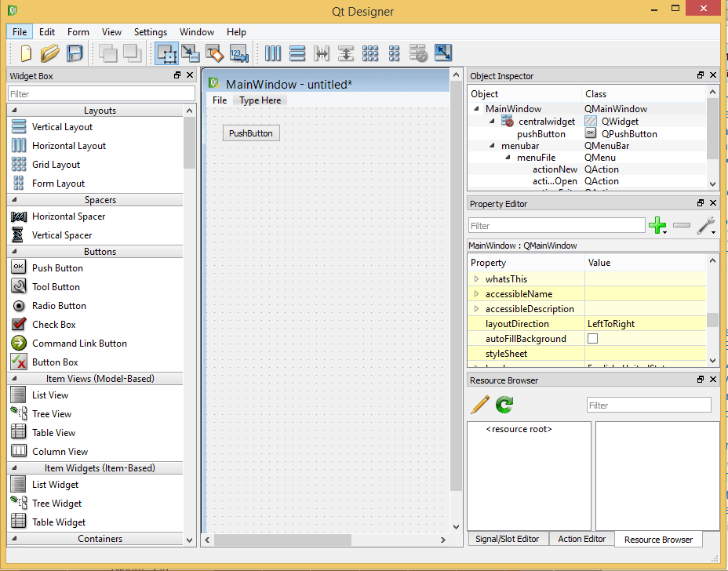Click the Adjust Size toolbar icon

click(443, 53)
